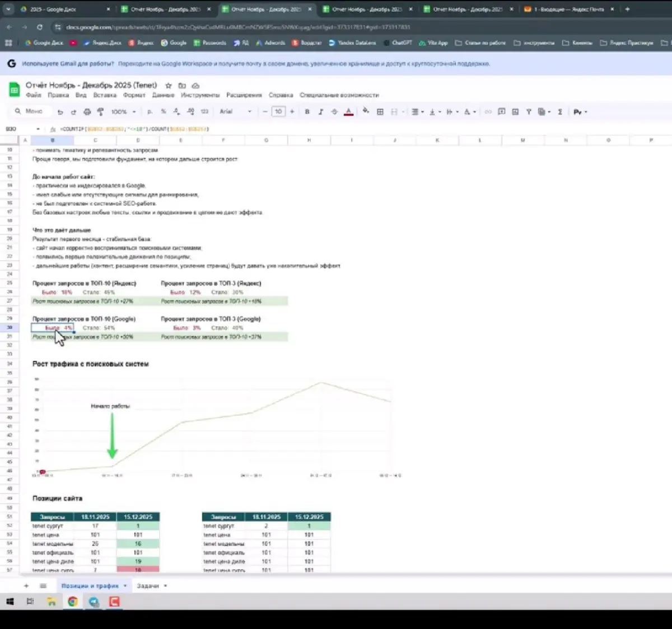Add a new sheet with the plus button
The width and height of the screenshot is (672, 629).
coord(26,586)
